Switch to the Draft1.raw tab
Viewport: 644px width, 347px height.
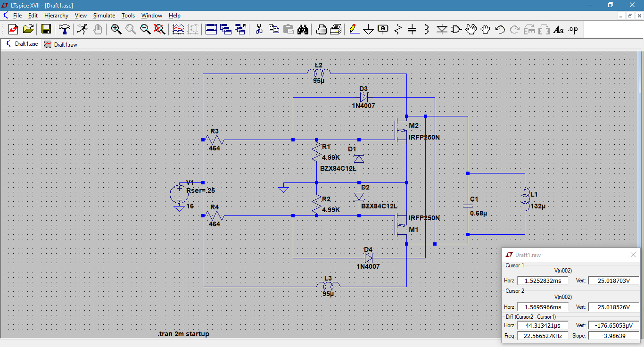[x=61, y=44]
